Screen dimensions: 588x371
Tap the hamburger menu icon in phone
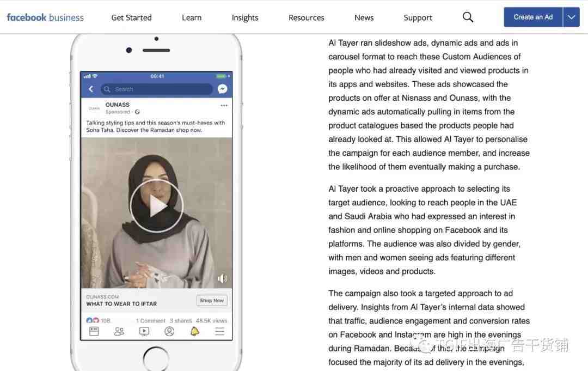click(220, 331)
